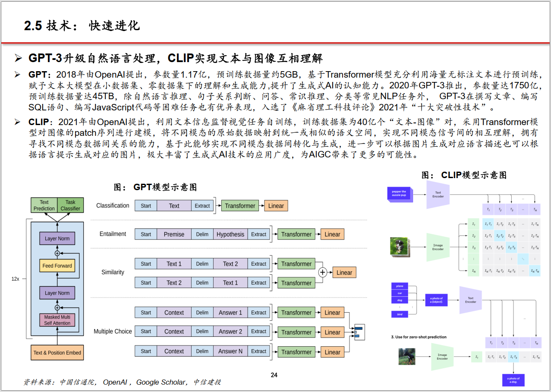The width and height of the screenshot is (551, 392).
Task: Click the 'pepper the aussie pup' text card
Action: 400,194
